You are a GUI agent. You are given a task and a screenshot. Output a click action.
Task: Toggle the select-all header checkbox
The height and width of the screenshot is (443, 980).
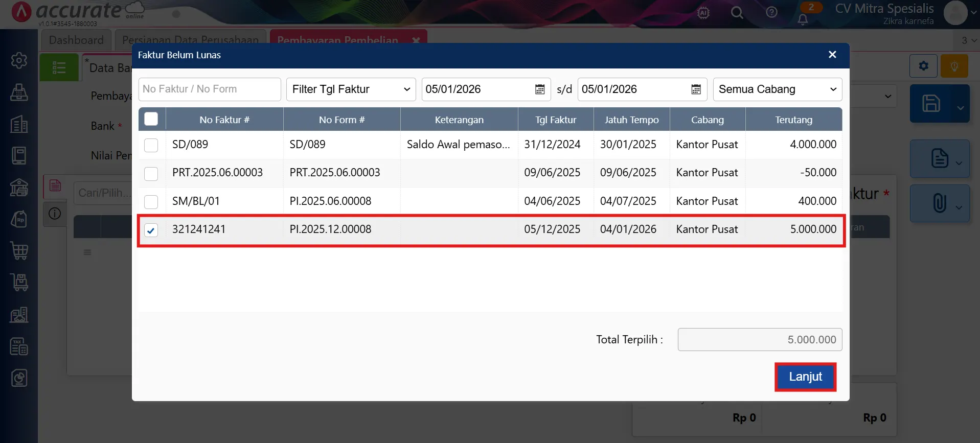151,119
